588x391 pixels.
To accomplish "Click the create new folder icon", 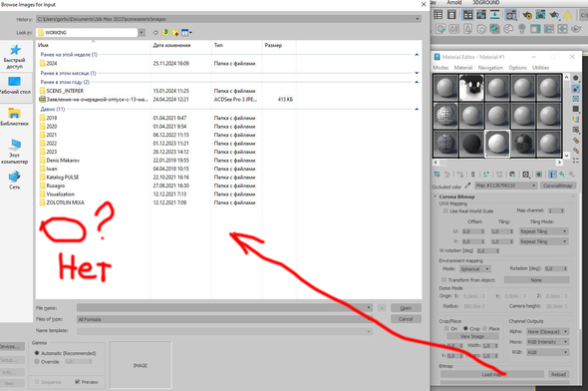I will pyautogui.click(x=175, y=33).
